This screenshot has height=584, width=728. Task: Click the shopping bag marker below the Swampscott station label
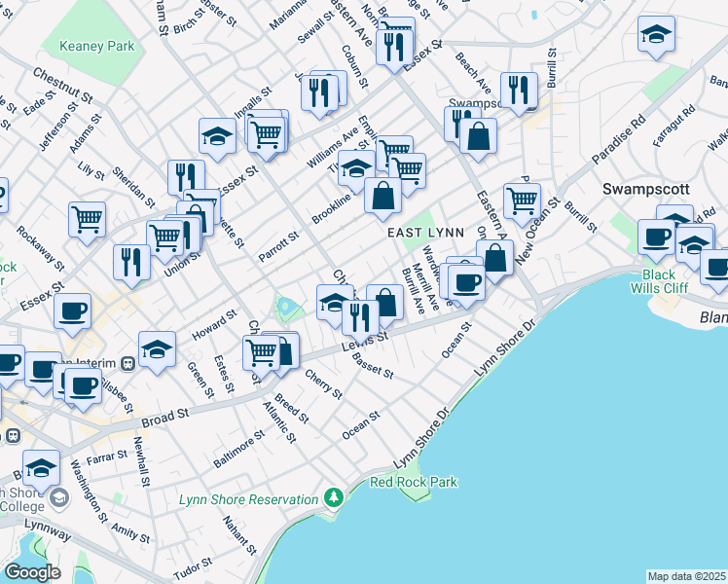(478, 137)
